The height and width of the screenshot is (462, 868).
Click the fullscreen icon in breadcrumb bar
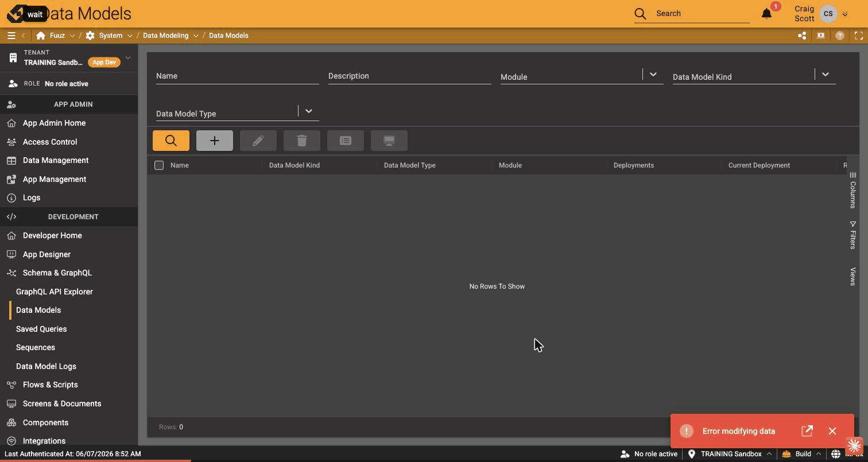(859, 36)
